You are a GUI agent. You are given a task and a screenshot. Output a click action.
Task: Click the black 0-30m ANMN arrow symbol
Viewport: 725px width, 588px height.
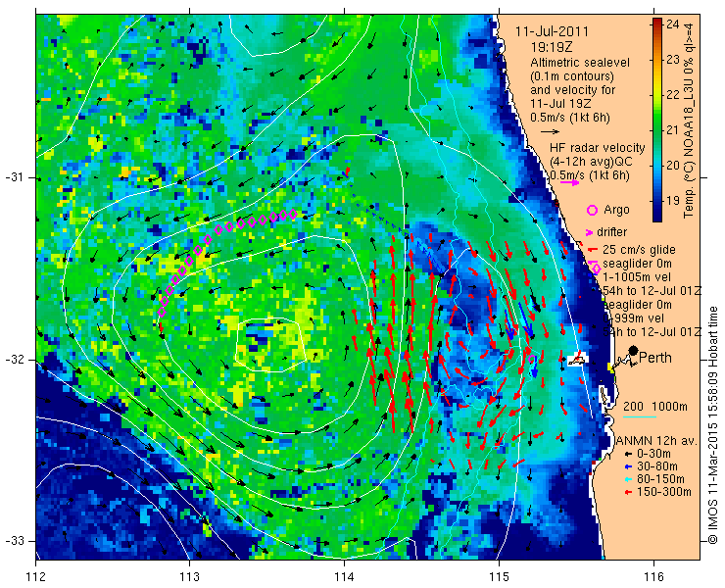click(628, 455)
